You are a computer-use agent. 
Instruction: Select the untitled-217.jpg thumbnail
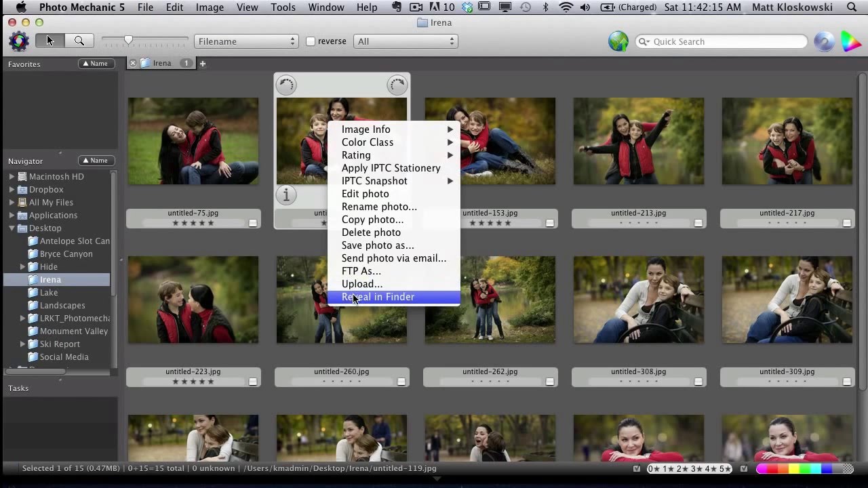pyautogui.click(x=787, y=141)
